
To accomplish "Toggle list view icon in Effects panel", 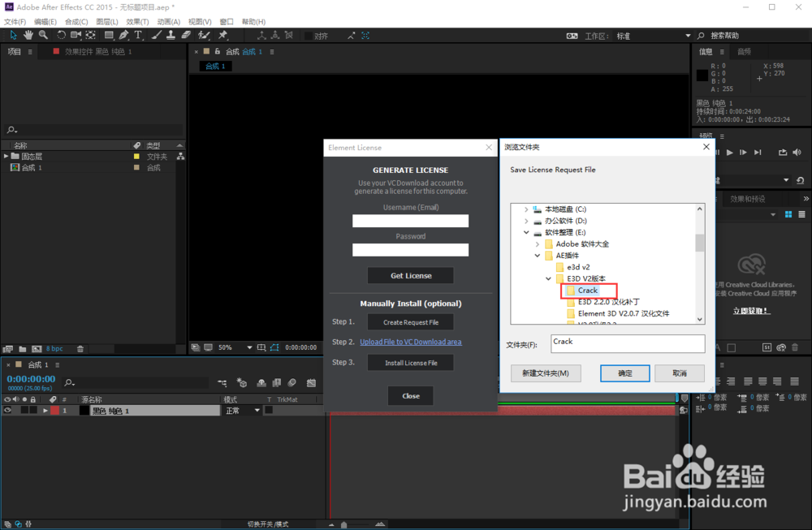I will (801, 214).
